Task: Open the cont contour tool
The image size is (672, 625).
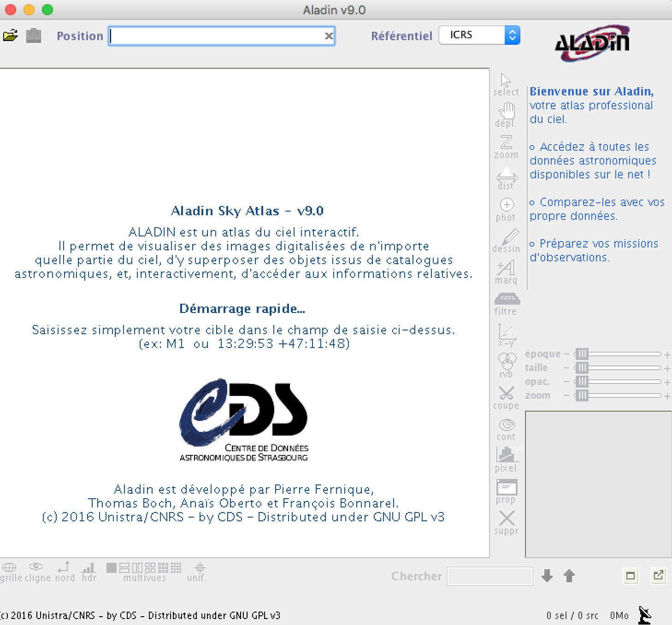Action: pos(506,429)
